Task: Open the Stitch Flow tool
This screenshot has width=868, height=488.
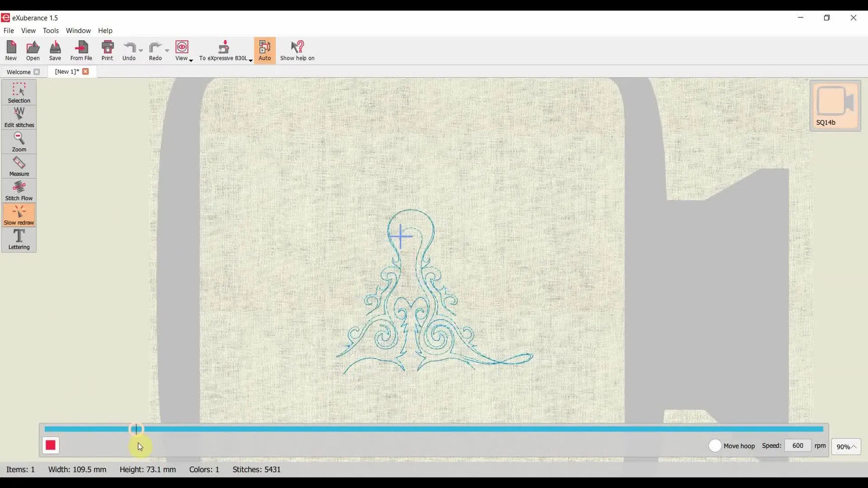Action: pos(19,190)
